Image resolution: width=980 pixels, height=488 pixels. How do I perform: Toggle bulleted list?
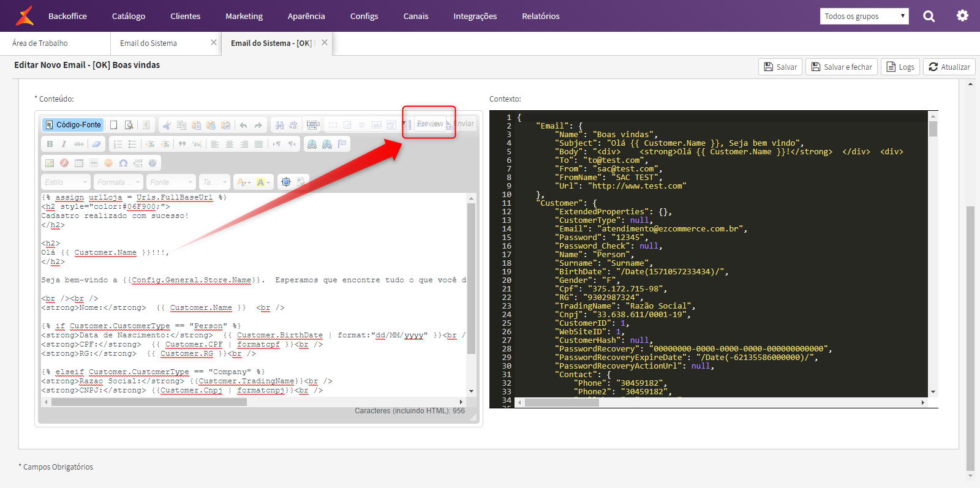pyautogui.click(x=132, y=145)
